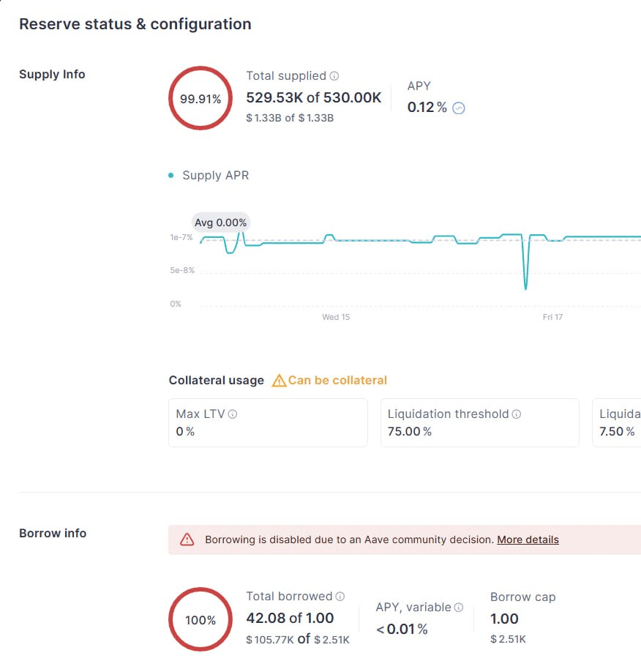Click the Avg 0.00% chart label
641x672 pixels.
pyautogui.click(x=221, y=223)
